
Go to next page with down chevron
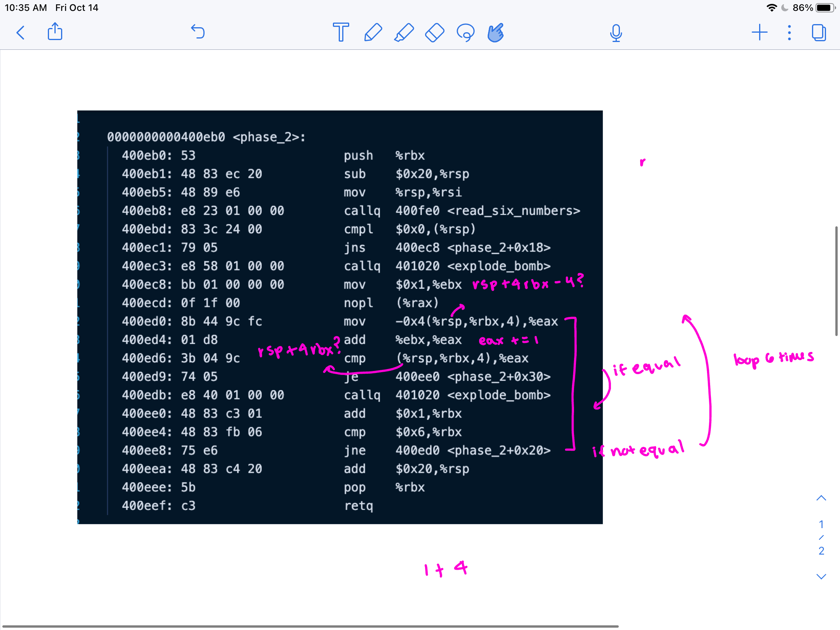click(821, 577)
